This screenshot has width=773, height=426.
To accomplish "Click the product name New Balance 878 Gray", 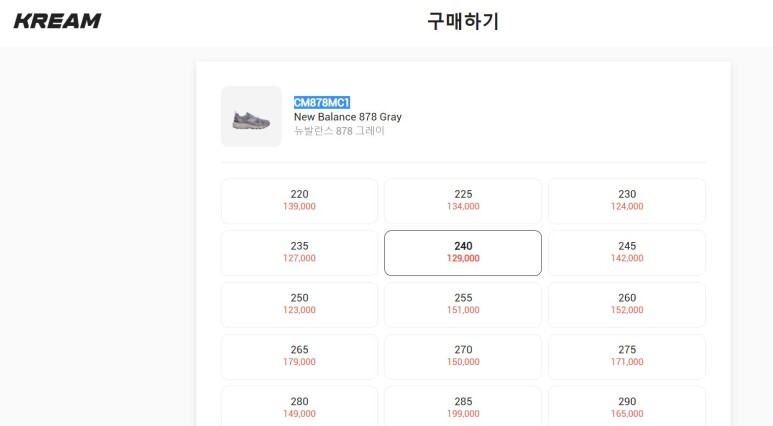I will click(x=348, y=117).
